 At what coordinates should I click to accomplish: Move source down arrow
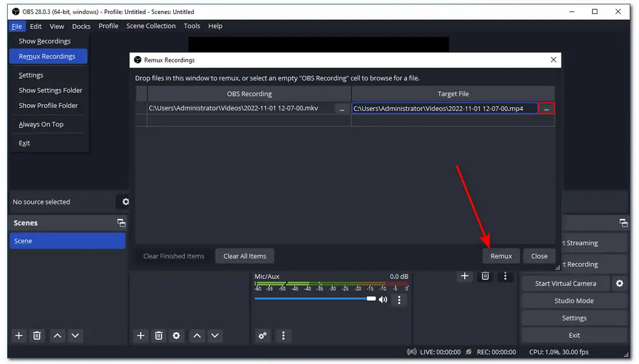coord(215,335)
